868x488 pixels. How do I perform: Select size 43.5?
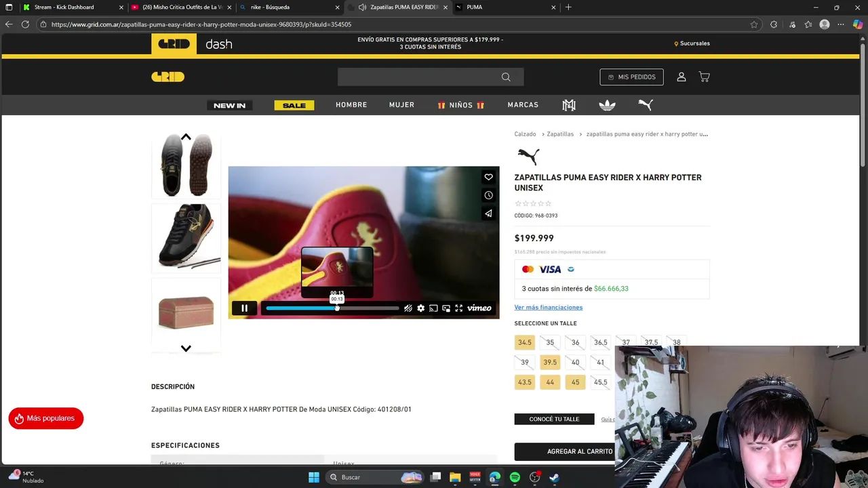525,382
